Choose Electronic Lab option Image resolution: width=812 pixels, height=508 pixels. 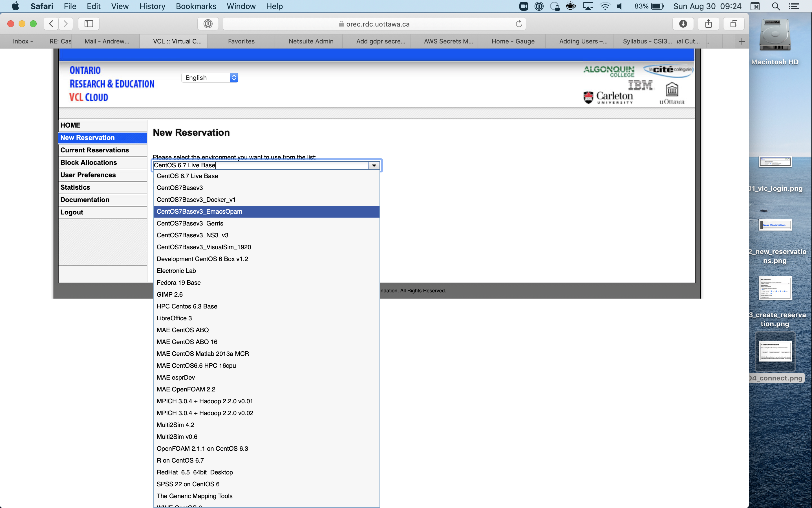click(266, 271)
